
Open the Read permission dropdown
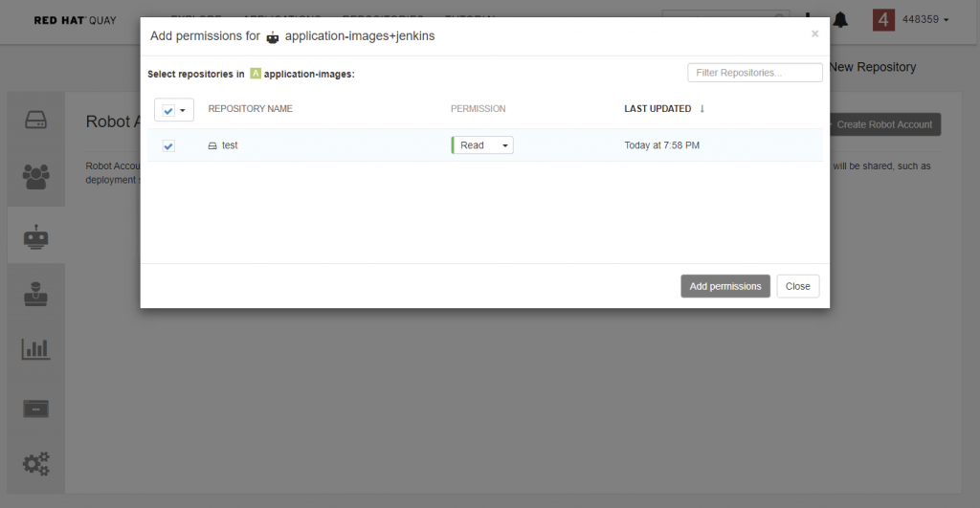pos(482,145)
